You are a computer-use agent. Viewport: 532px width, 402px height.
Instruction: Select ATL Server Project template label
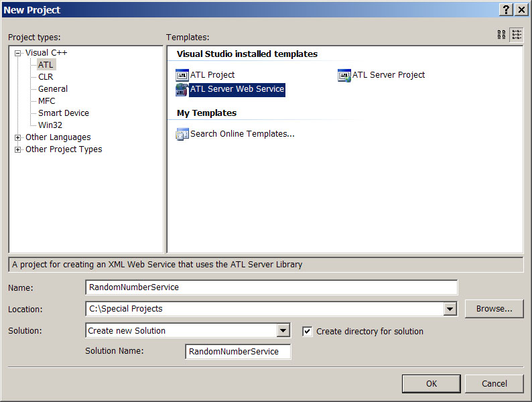tap(389, 75)
